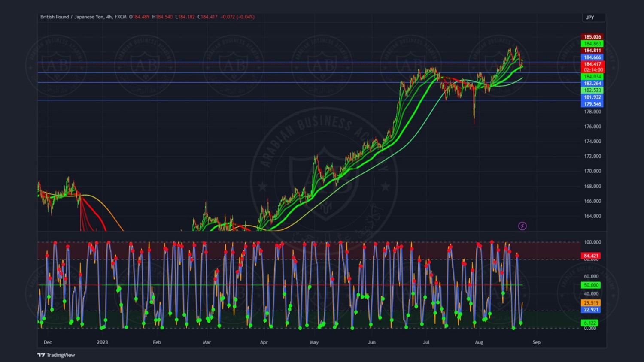The width and height of the screenshot is (644, 362).
Task: Select the green 184.863 price label
Action: click(x=592, y=44)
